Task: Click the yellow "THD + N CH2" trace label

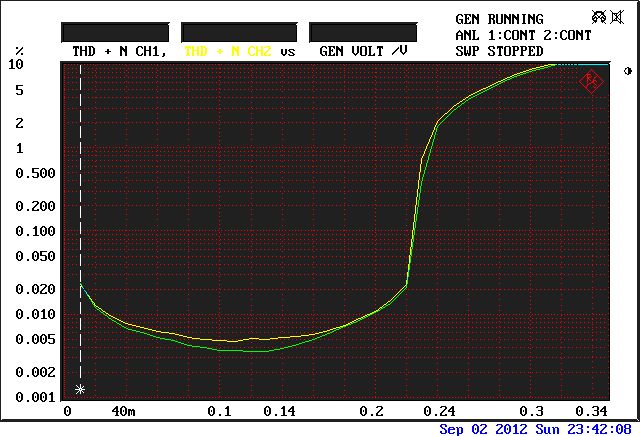Action: click(228, 51)
